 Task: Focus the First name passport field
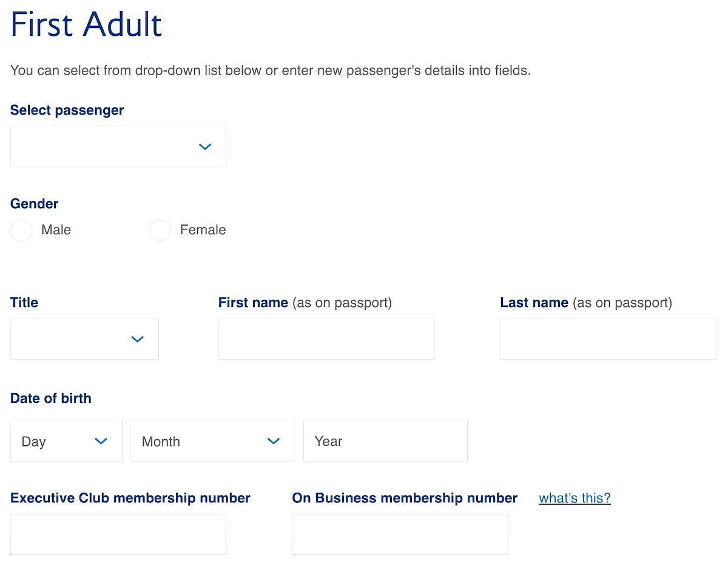326,339
